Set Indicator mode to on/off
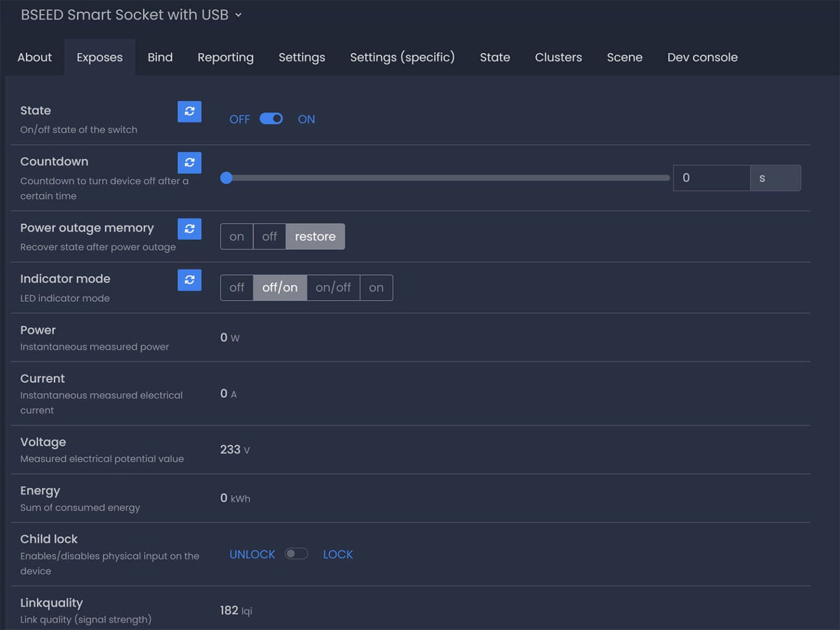 [333, 288]
